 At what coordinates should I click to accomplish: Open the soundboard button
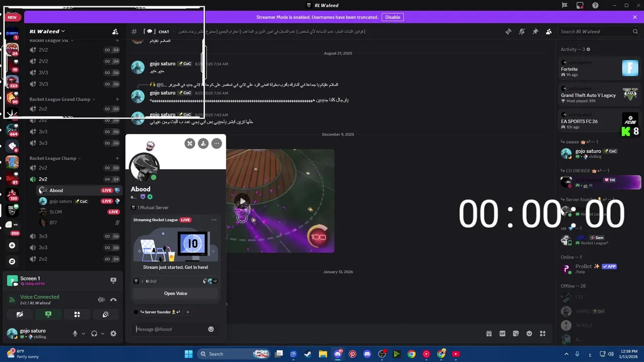106,314
